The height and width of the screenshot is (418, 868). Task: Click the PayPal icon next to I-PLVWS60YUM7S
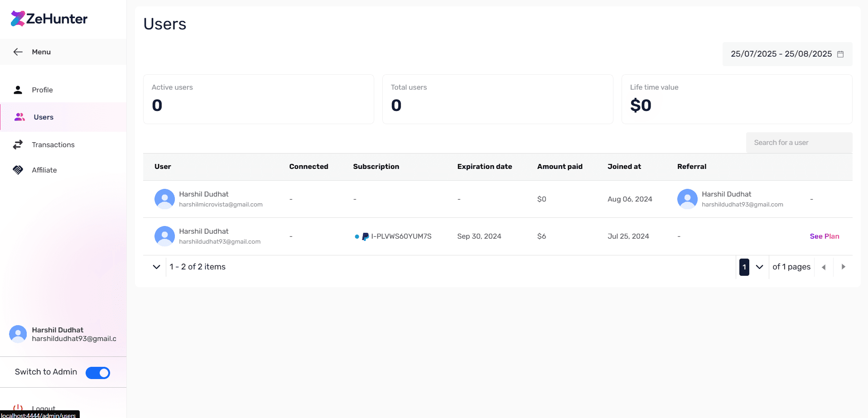tap(365, 236)
